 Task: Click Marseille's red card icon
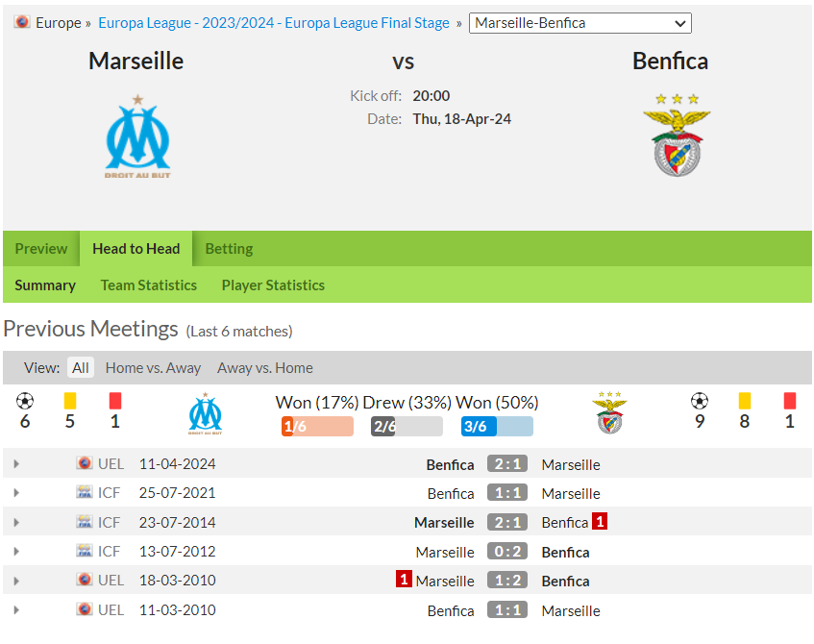point(115,401)
